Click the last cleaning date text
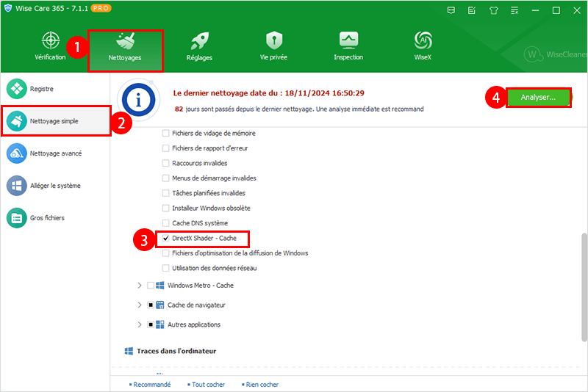This screenshot has width=588, height=392. (268, 92)
